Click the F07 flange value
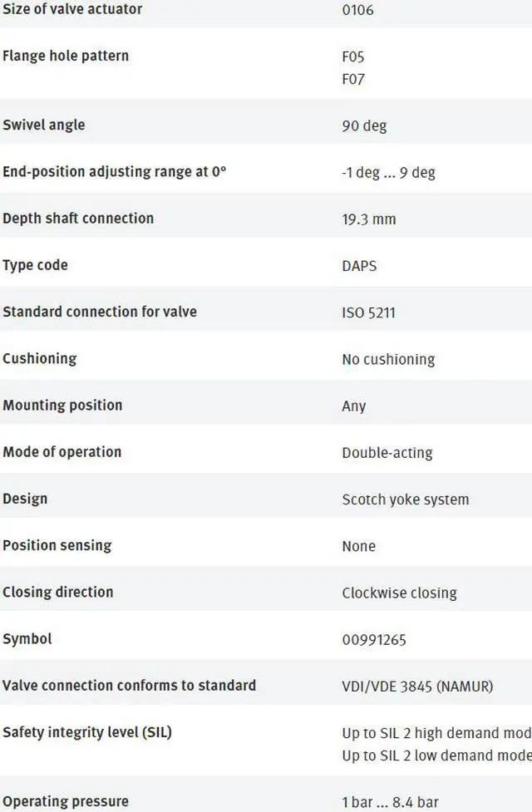Image resolution: width=532 pixels, height=812 pixels. tap(353, 80)
